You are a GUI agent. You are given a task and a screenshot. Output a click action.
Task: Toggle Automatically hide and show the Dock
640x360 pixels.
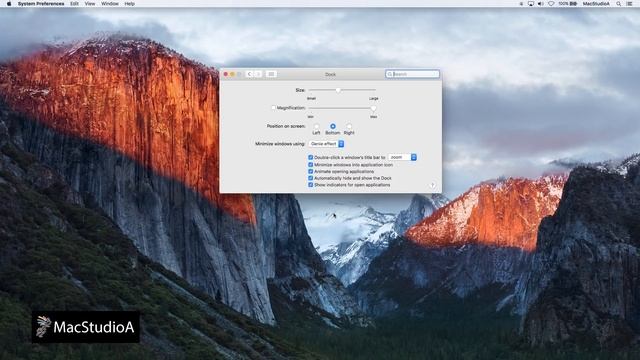311,178
